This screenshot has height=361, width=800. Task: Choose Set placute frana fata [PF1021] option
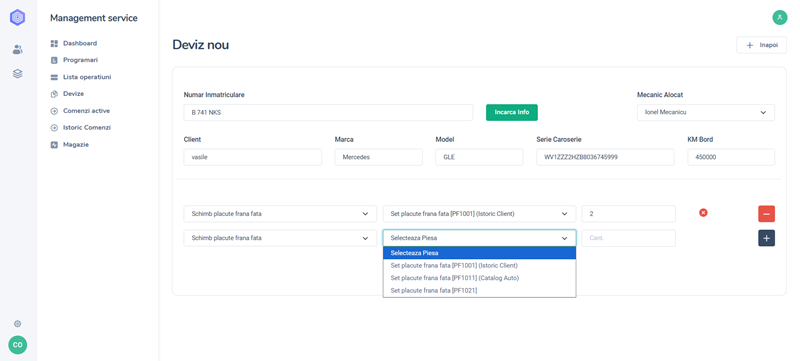click(x=479, y=291)
